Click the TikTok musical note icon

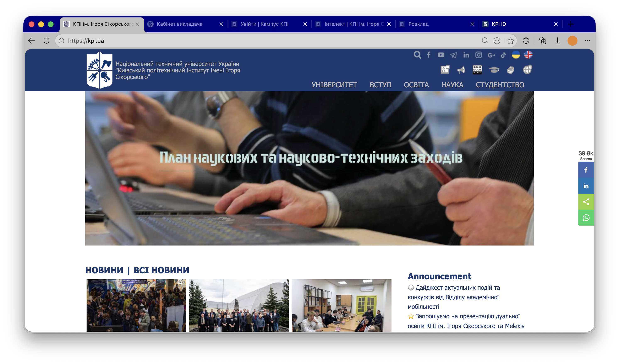(x=503, y=55)
